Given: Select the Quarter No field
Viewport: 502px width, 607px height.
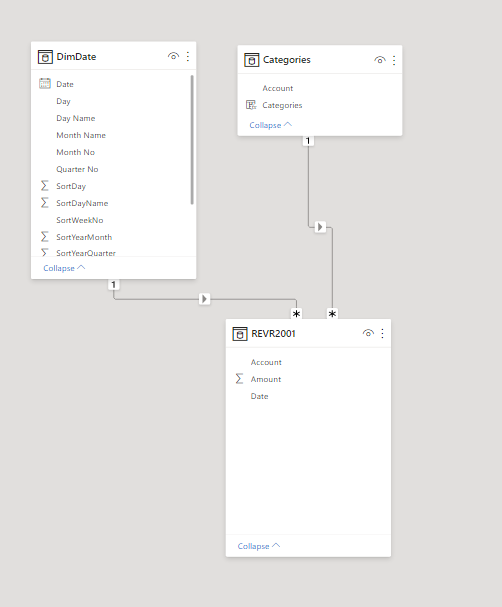Looking at the screenshot, I should (x=77, y=169).
